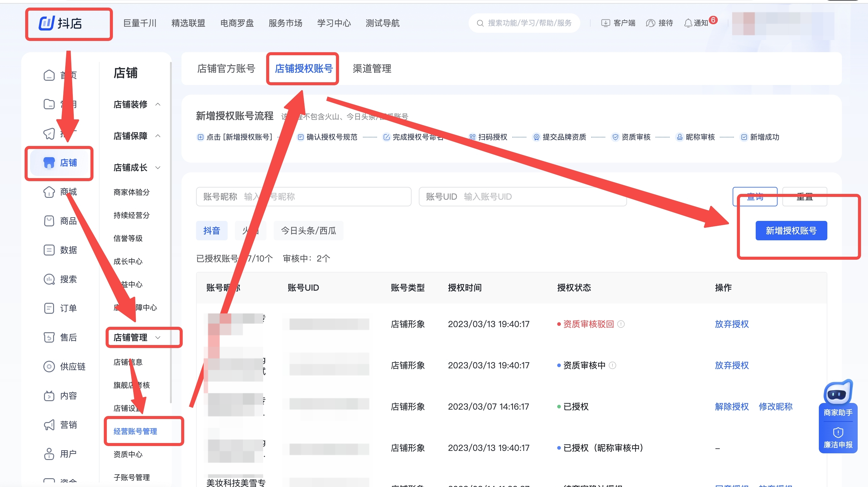This screenshot has height=487, width=868.
Task: Click the 通知 bell icon
Action: point(688,23)
